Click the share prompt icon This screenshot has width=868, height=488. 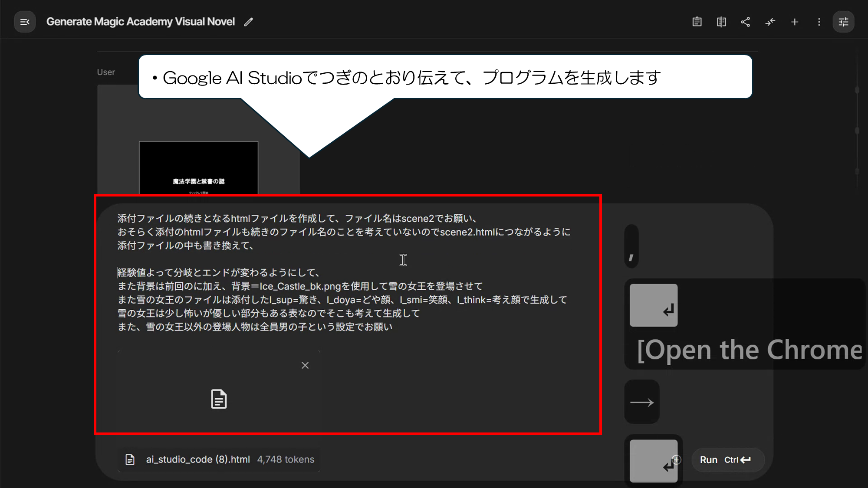[746, 22]
